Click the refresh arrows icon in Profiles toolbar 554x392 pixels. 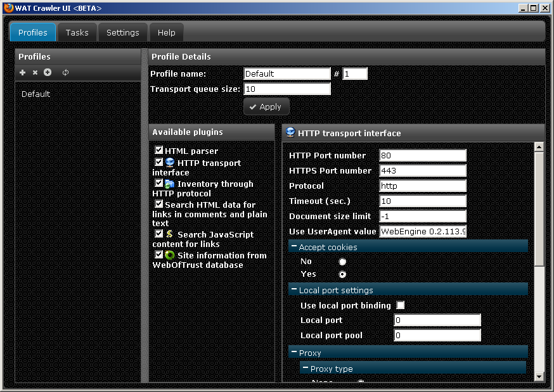pos(65,72)
